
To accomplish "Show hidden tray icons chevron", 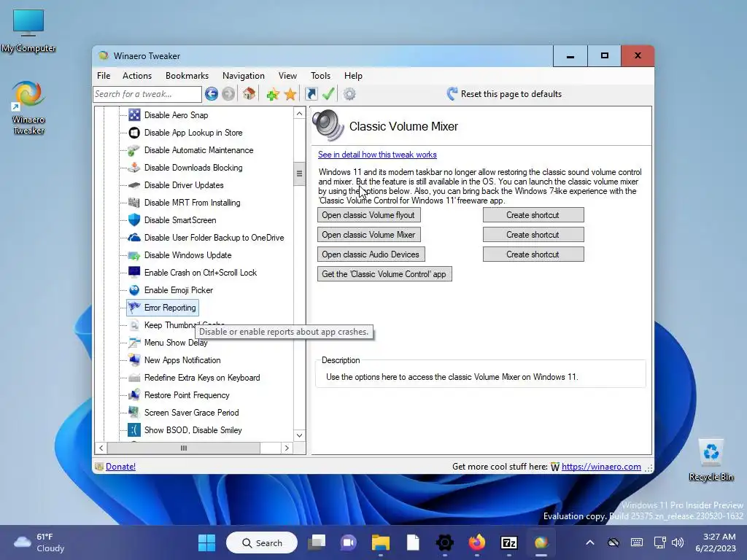I will click(x=589, y=542).
